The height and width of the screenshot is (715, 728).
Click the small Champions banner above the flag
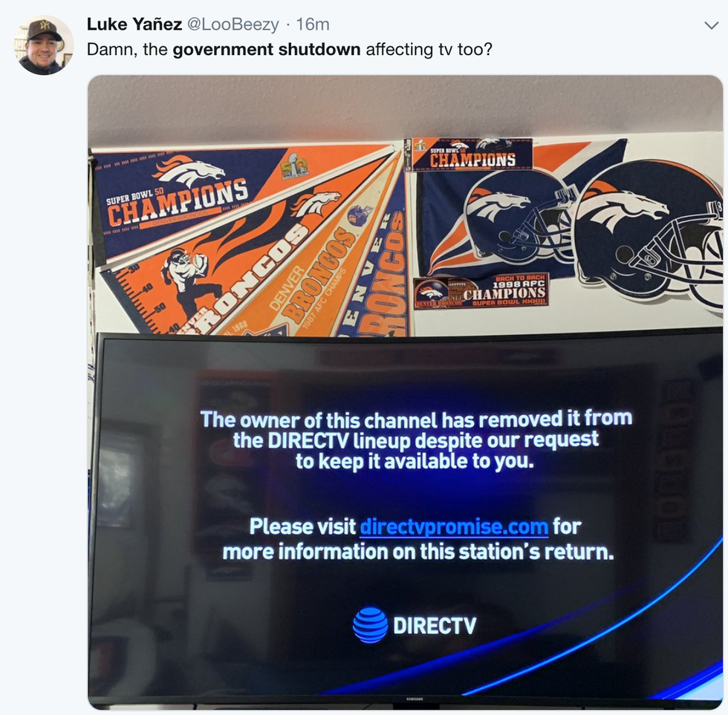[469, 155]
